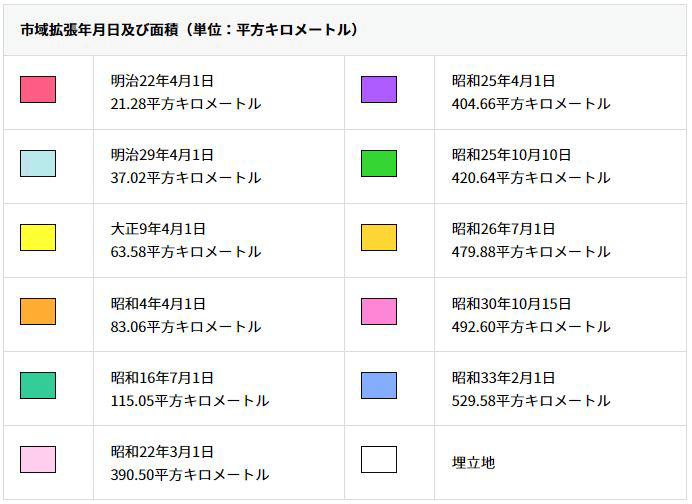Click the orange swatch for 昭和4年
Image resolution: width=692 pixels, height=504 pixels.
click(x=38, y=312)
